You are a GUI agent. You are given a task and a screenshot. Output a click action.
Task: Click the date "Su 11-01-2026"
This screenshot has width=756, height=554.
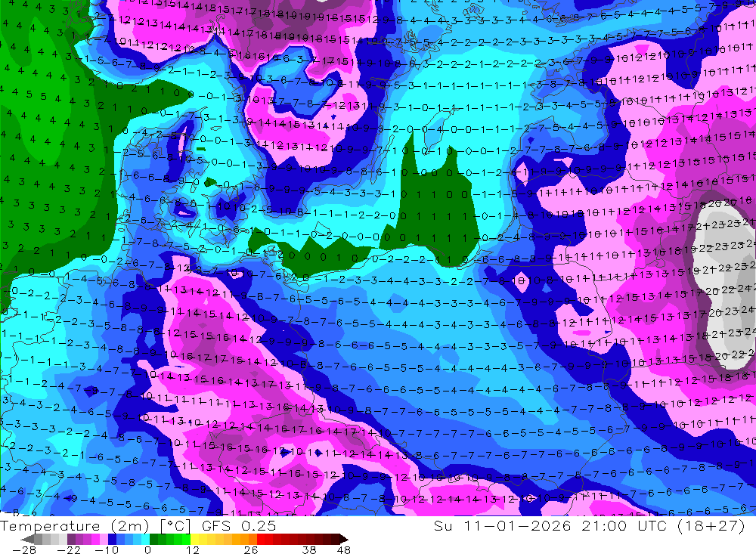click(503, 525)
